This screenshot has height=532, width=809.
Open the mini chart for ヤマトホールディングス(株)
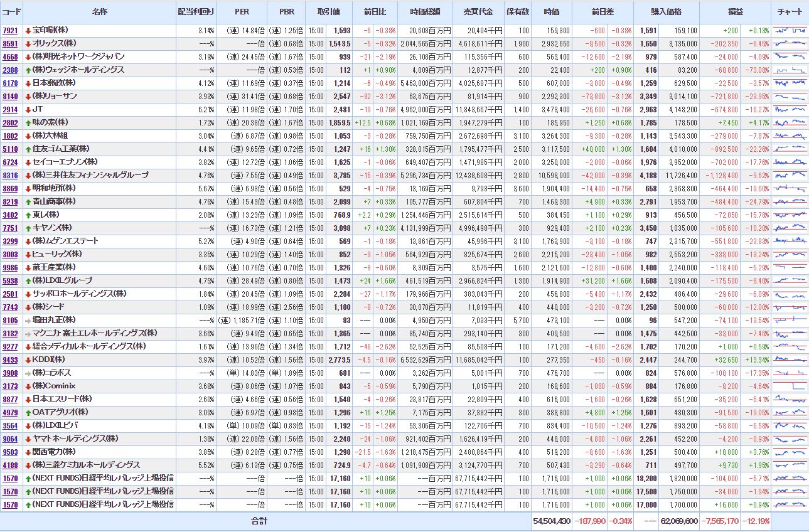click(790, 439)
